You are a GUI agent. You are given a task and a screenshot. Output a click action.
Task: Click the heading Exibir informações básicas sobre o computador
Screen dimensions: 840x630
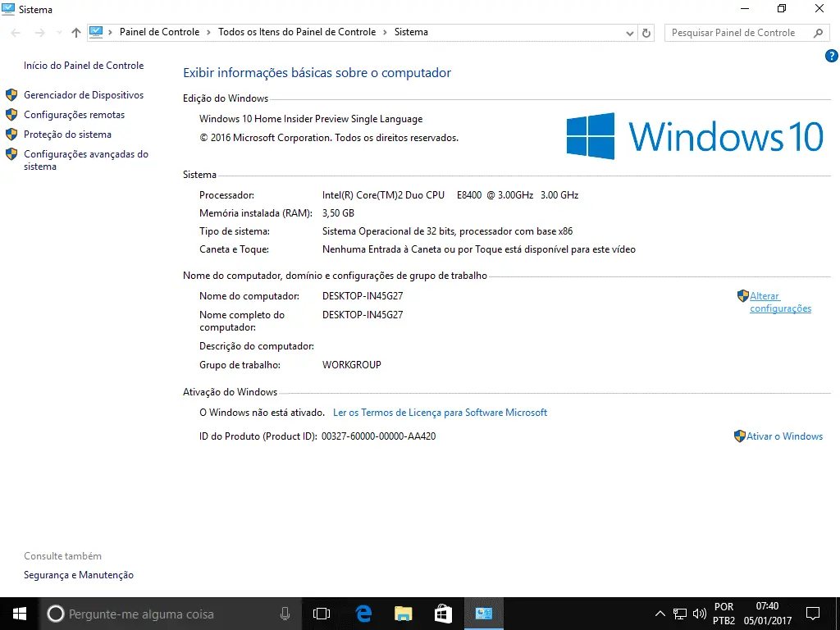point(317,73)
